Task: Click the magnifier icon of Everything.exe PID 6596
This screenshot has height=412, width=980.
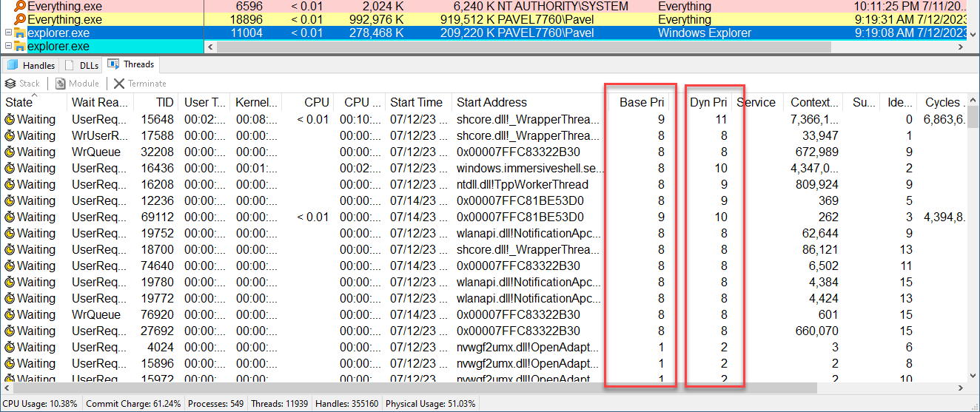Action: click(x=20, y=6)
